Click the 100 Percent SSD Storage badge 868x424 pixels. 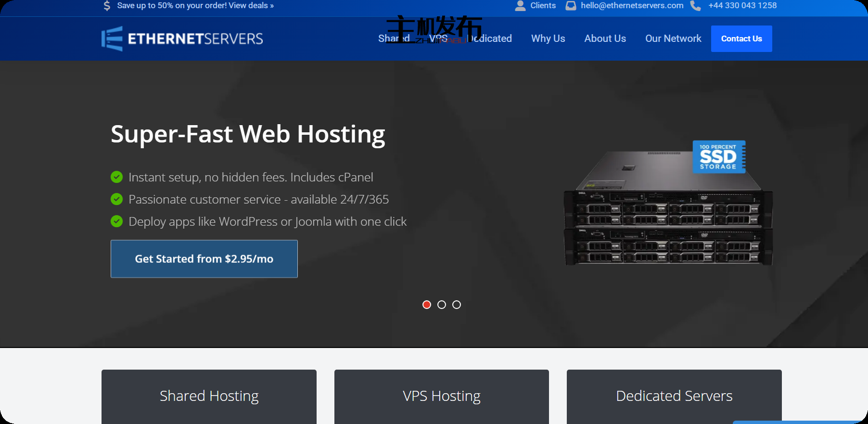pos(718,157)
